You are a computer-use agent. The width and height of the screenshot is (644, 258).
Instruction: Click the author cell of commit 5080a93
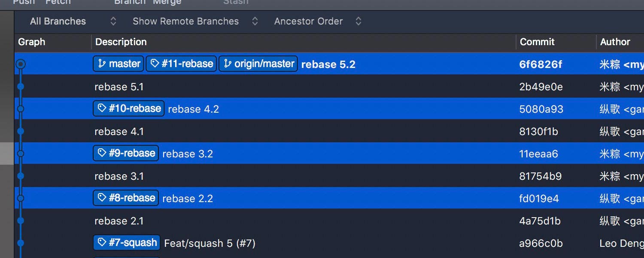point(622,109)
